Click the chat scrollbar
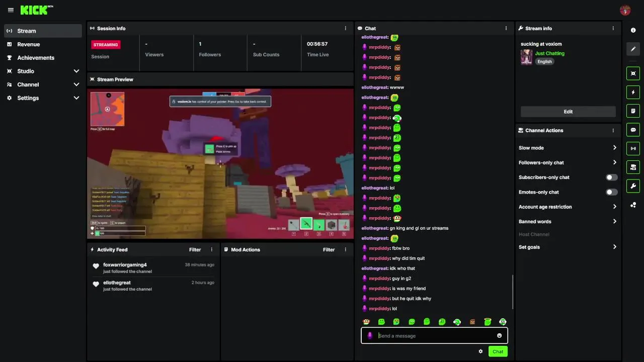This screenshot has height=362, width=644. pyautogui.click(x=513, y=292)
